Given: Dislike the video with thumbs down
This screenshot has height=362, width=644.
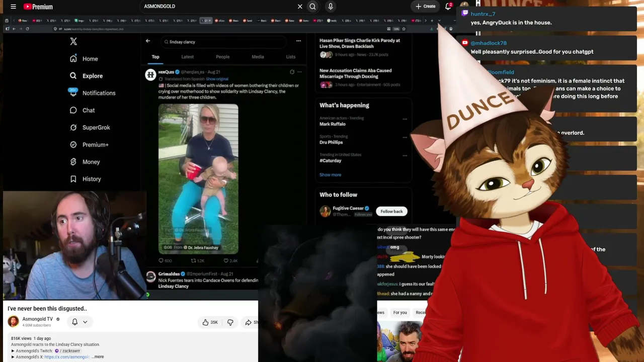Looking at the screenshot, I should 230,322.
